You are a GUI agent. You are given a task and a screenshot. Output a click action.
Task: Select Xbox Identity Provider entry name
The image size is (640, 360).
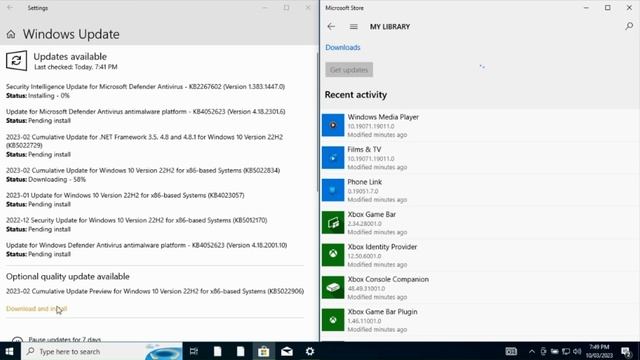pos(382,247)
